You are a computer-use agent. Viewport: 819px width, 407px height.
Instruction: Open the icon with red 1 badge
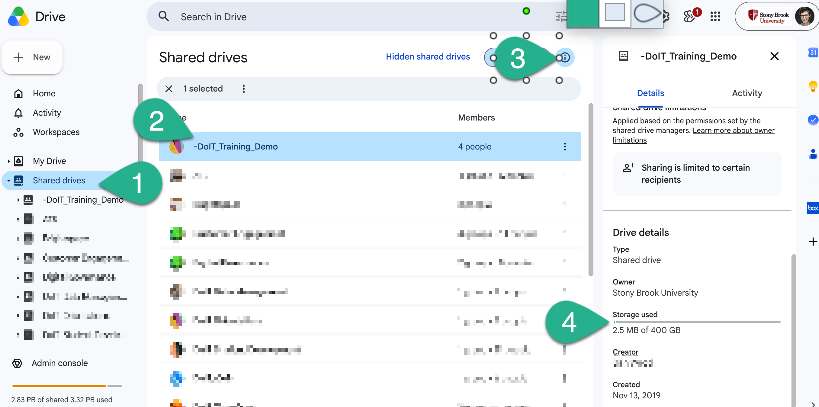tap(691, 16)
